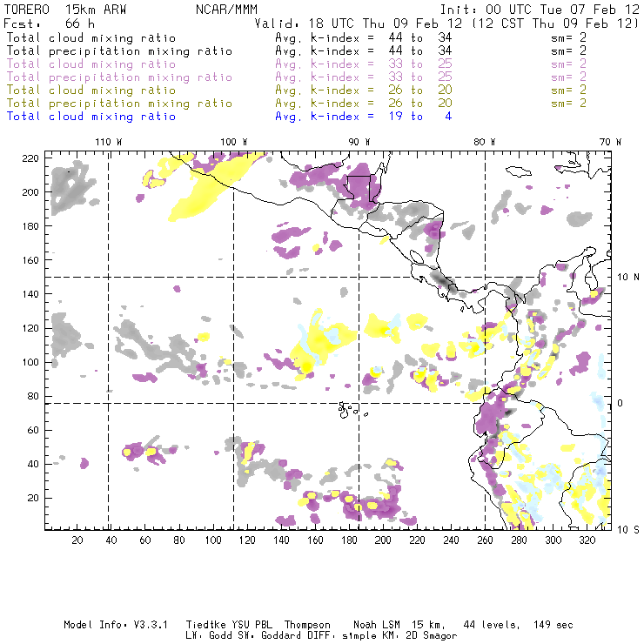Click the x-axis tick label "100"
Screen dimensions: 644x644
[213, 540]
